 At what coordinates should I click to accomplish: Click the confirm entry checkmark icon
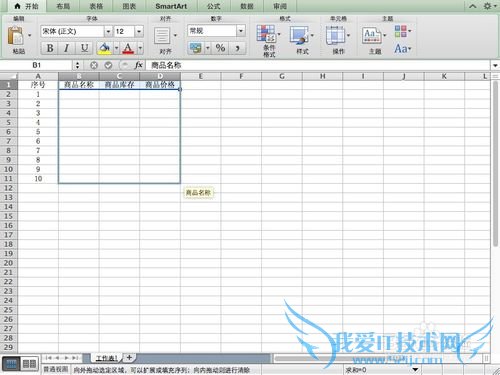click(108, 65)
